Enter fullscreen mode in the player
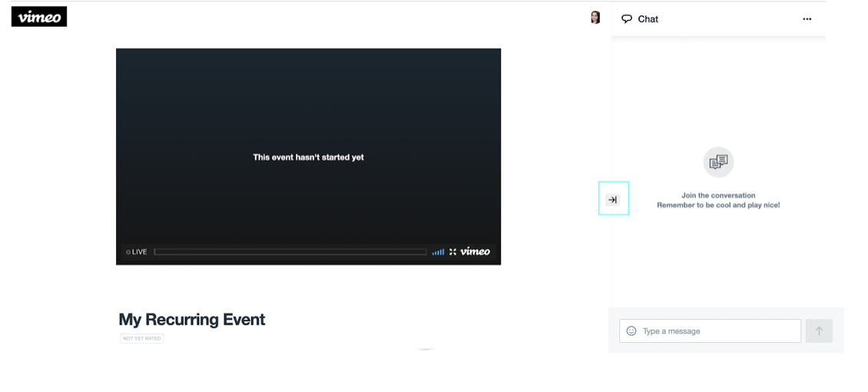The height and width of the screenshot is (392, 868). [x=453, y=252]
